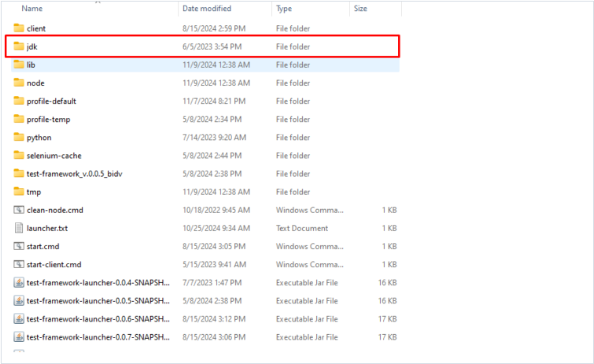Click the client folder icon
594x364 pixels.
tap(20, 28)
